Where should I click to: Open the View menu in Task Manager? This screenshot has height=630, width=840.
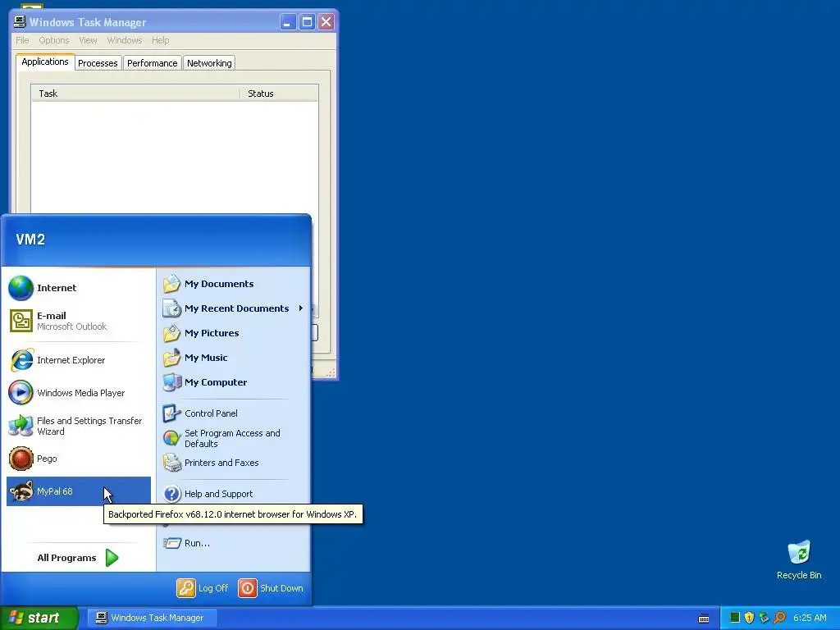88,40
